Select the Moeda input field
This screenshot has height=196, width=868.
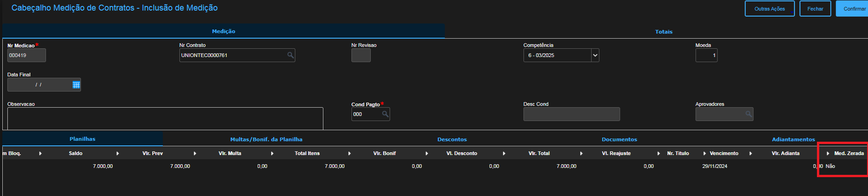[706, 55]
